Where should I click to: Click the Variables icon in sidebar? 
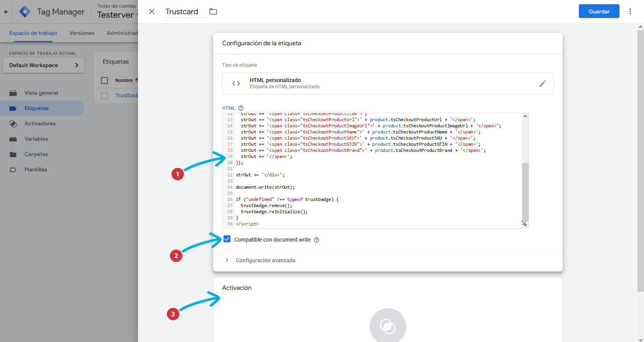(x=13, y=139)
